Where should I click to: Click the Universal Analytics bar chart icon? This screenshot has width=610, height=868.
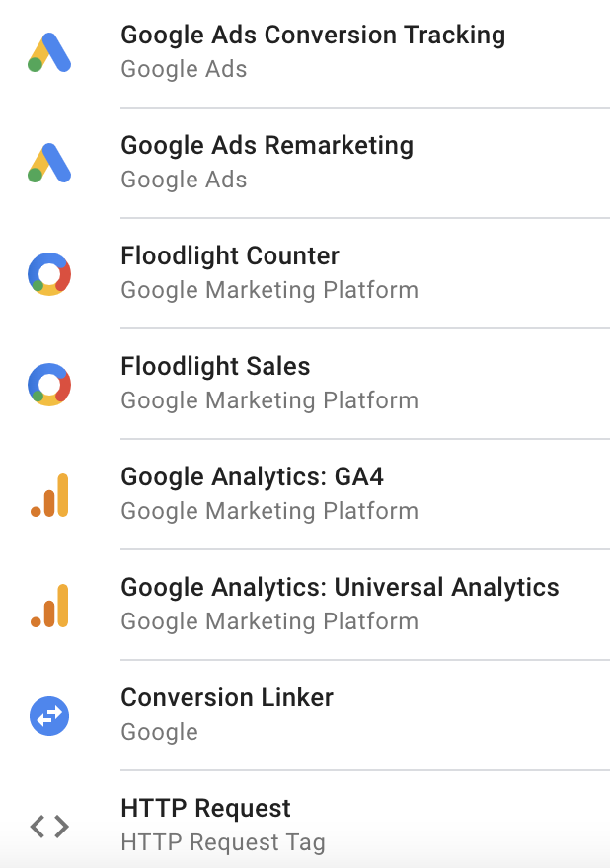pos(49,606)
